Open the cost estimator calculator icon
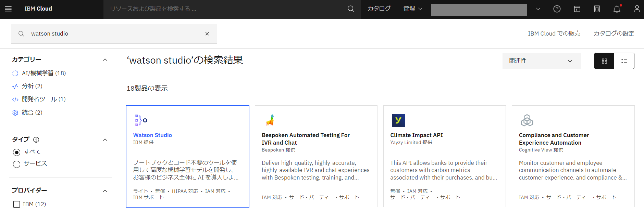Screen dimensions: 644x211 597,9
